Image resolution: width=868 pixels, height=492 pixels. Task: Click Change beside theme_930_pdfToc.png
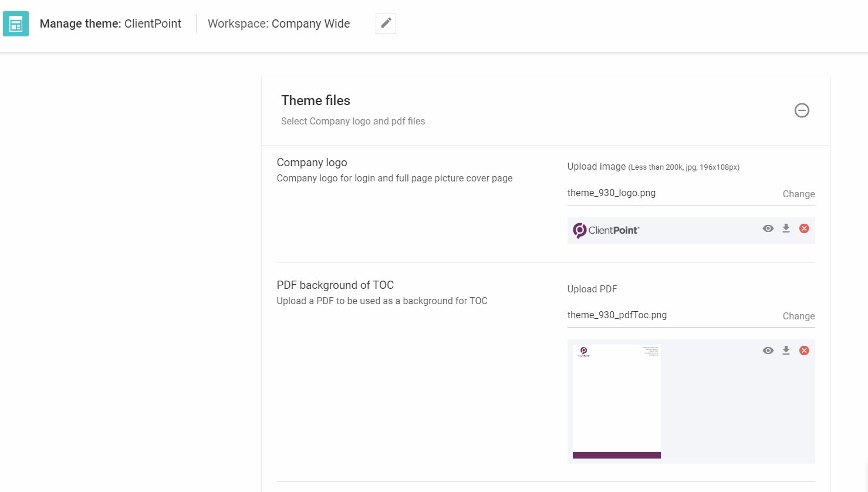click(798, 316)
